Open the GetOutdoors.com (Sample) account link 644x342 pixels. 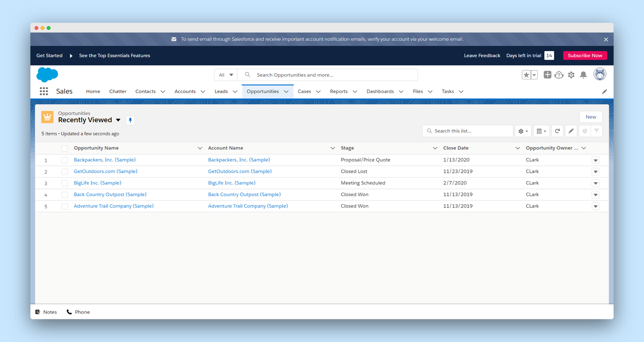tap(240, 171)
